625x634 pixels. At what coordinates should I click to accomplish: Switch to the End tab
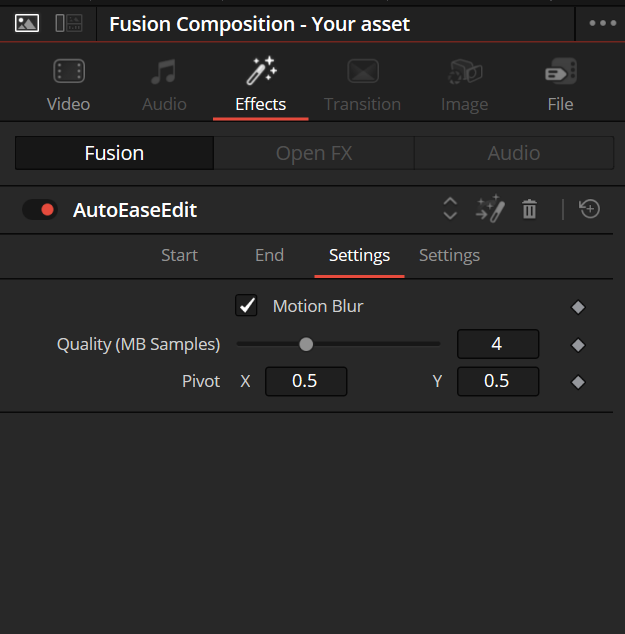[x=269, y=255]
